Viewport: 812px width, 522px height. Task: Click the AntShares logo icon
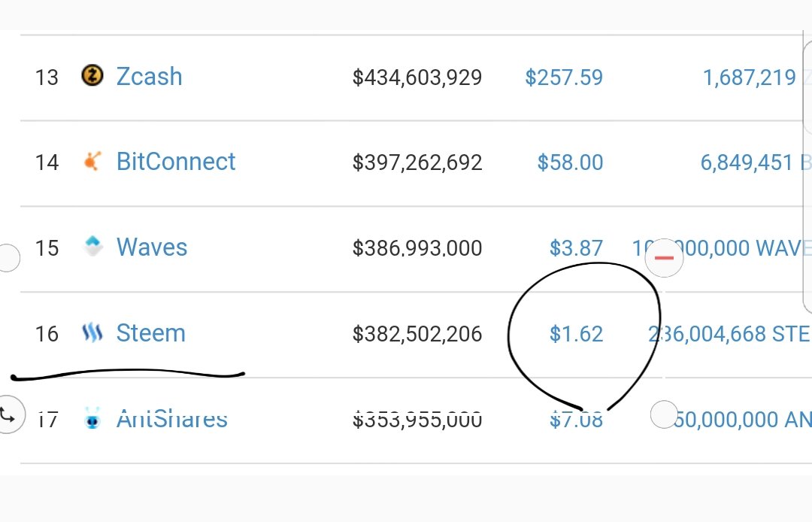click(92, 418)
